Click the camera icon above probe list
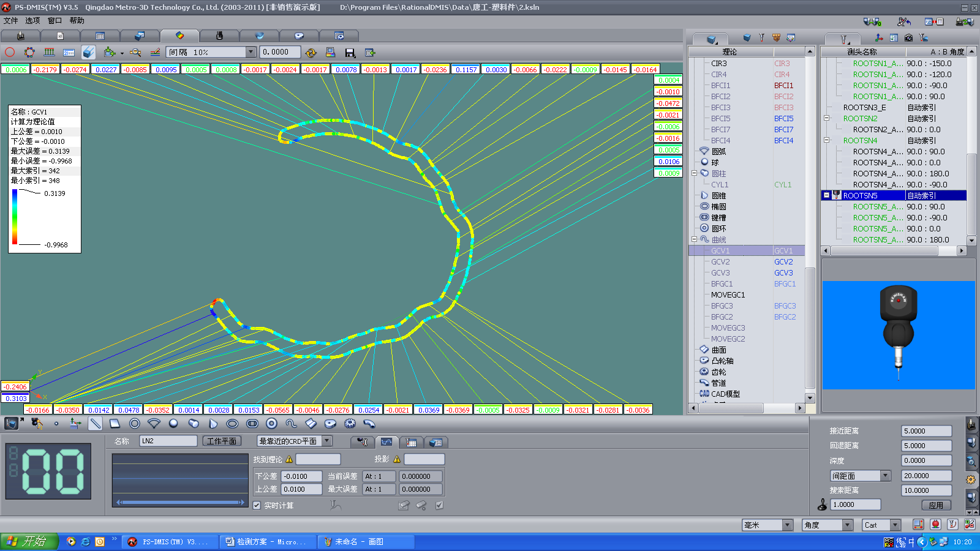This screenshot has width=980, height=551. 908,38
